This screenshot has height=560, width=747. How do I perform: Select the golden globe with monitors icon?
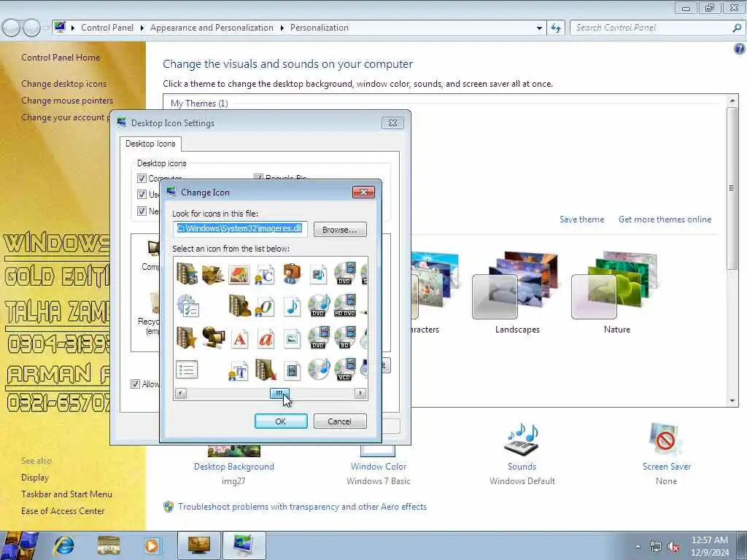click(213, 338)
